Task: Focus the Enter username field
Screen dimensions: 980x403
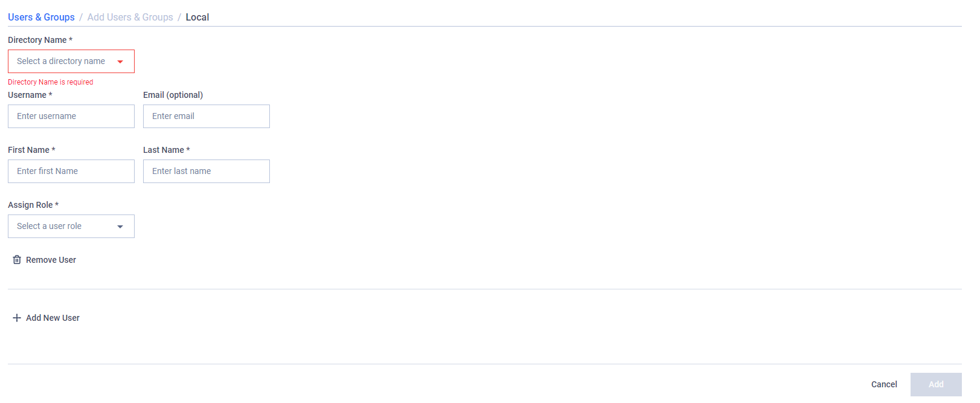Action: click(71, 116)
